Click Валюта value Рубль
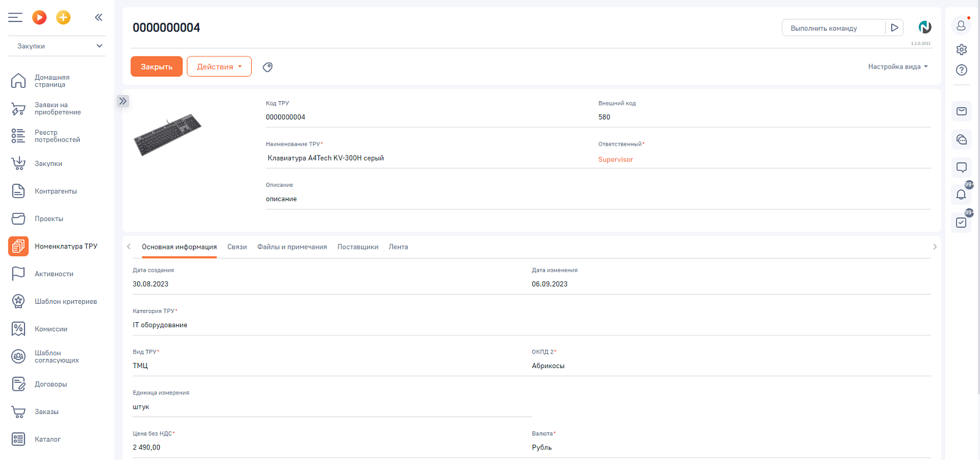This screenshot has width=980, height=460. point(541,448)
